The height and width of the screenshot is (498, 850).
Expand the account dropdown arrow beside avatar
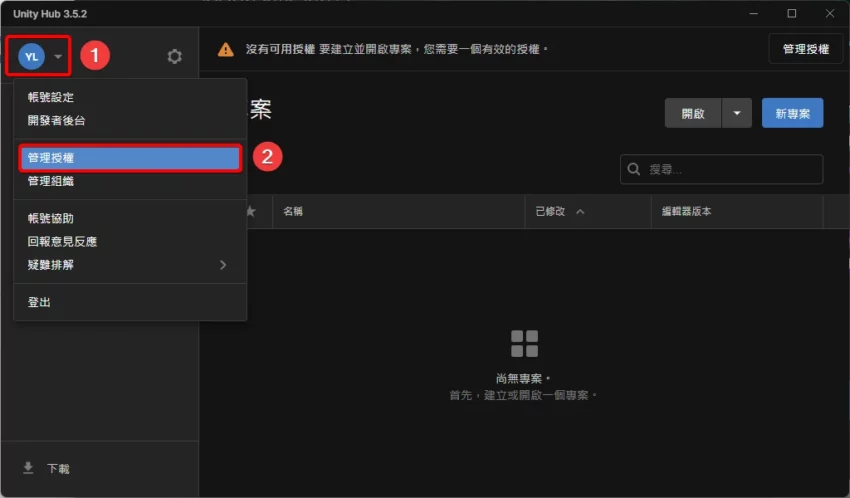pyautogui.click(x=58, y=57)
